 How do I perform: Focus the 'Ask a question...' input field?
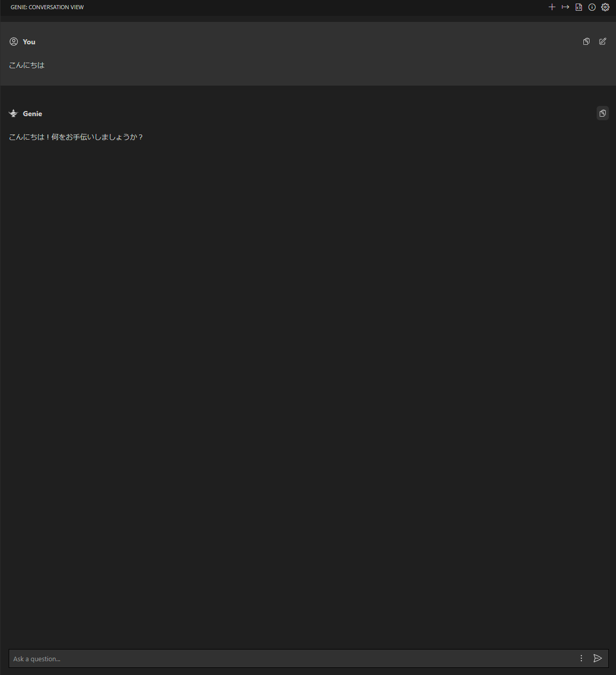tap(290, 659)
